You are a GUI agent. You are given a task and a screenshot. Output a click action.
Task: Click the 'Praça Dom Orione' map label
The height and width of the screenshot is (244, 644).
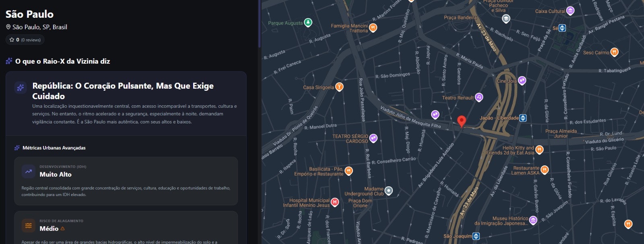360,203
